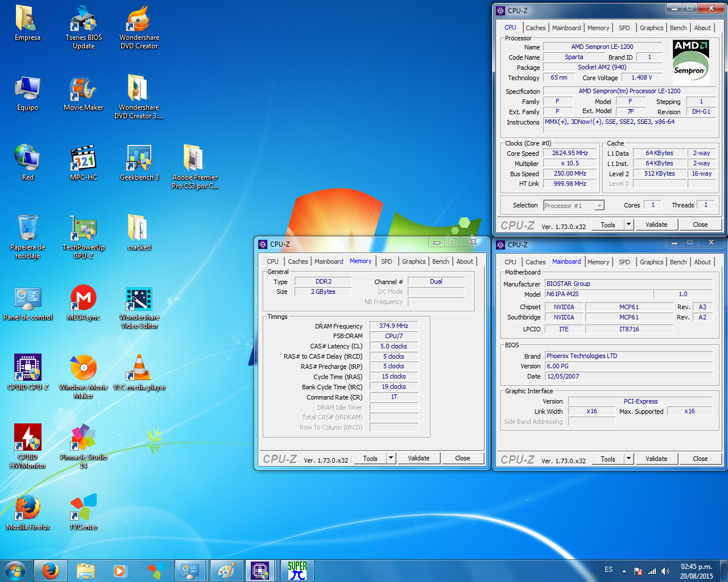Viewport: 728px width, 582px height.
Task: Open Mainboard tab in CPU window
Action: [566, 28]
